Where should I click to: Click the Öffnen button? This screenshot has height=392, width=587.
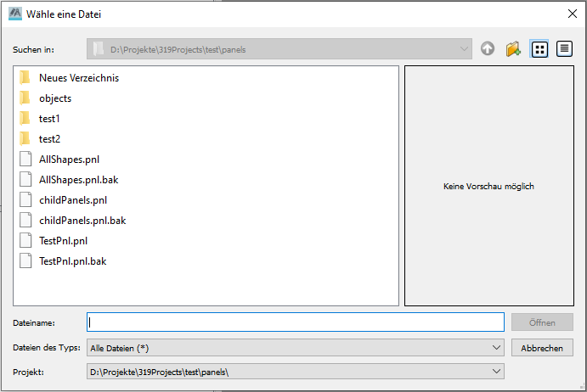click(542, 322)
